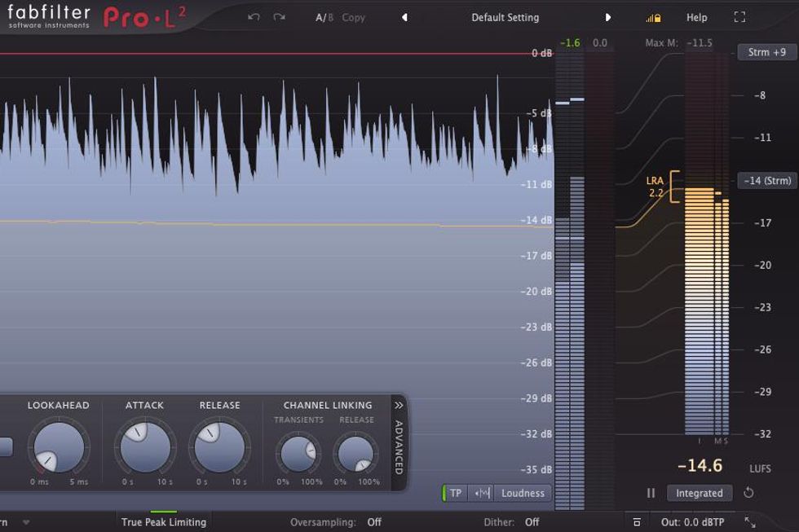This screenshot has width=799, height=532.
Task: Click the 0 dB scale label
Action: point(541,53)
